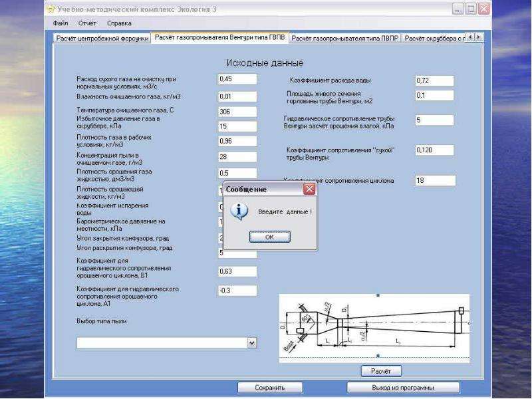Screen dimensions: 532x399
Task: Click the cyclone resistance coefficient field 18
Action: (436, 180)
